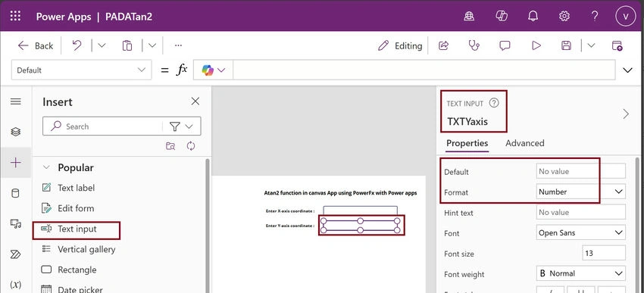Open help question mark in header
This screenshot has height=293, width=644.
pos(595,16)
